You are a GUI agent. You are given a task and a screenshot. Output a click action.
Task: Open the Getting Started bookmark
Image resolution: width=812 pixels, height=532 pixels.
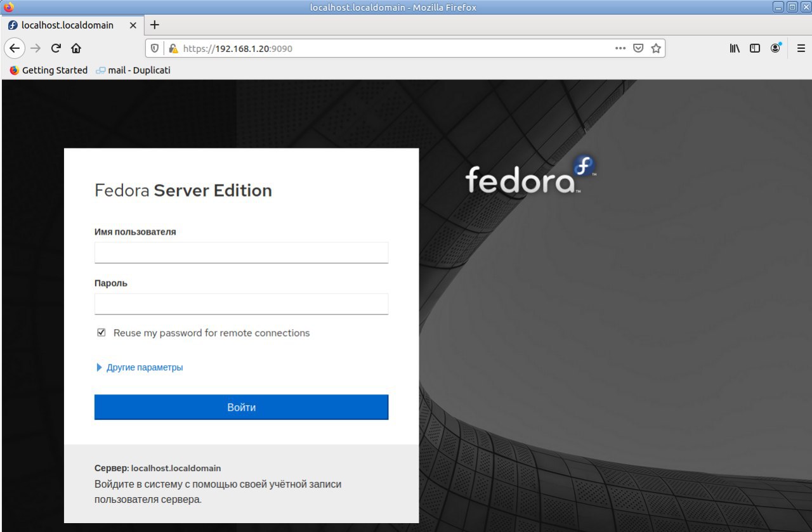[49, 70]
